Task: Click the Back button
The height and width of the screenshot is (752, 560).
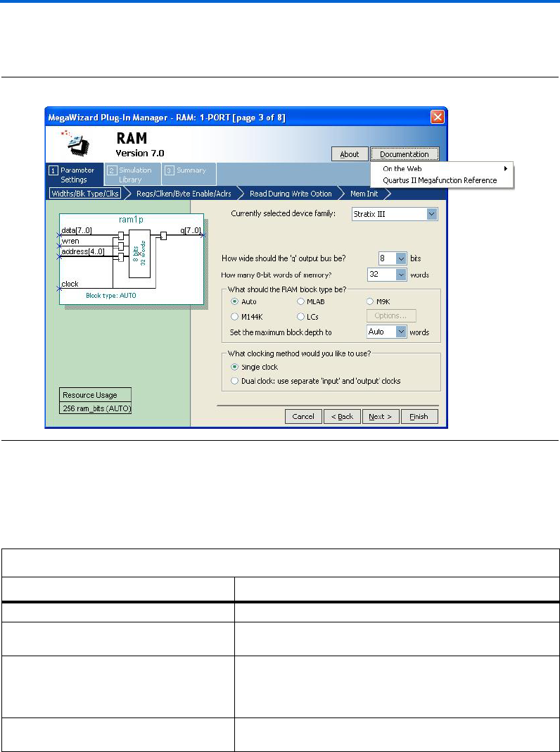Action: tap(342, 416)
